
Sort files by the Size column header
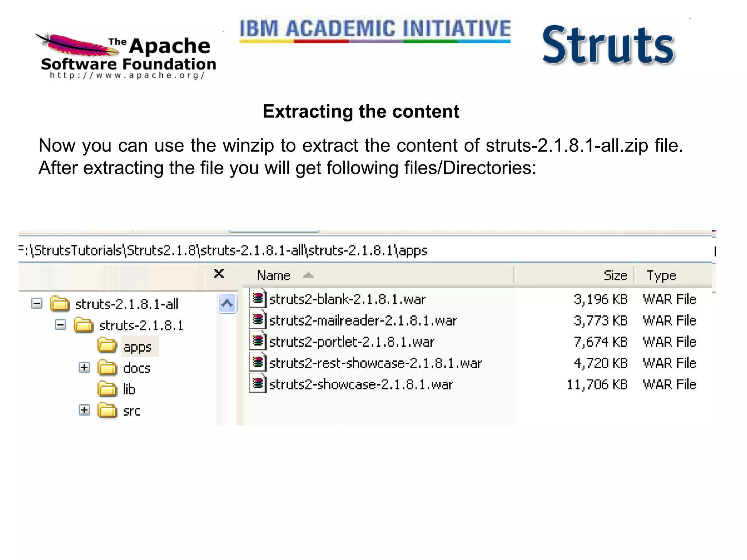pyautogui.click(x=574, y=275)
